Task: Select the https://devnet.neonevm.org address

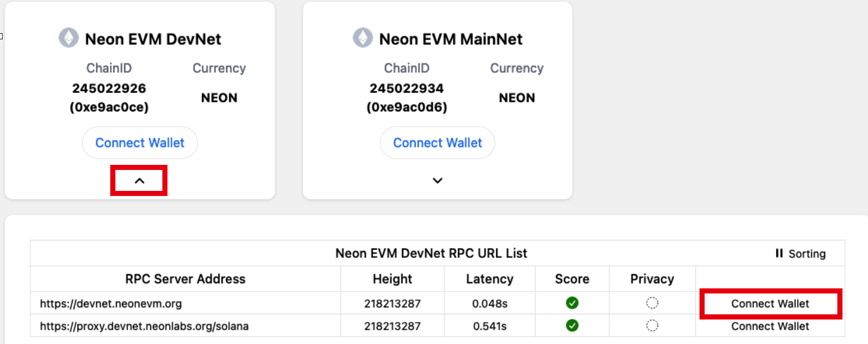Action: tap(111, 304)
